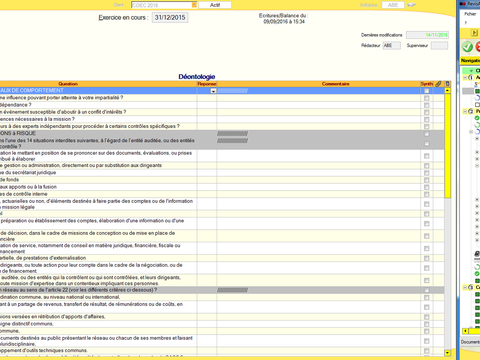Image resolution: width=480 pixels, height=360 pixels.
Task: Click the Exercice en cours date field 31/12/2015
Action: tap(170, 18)
